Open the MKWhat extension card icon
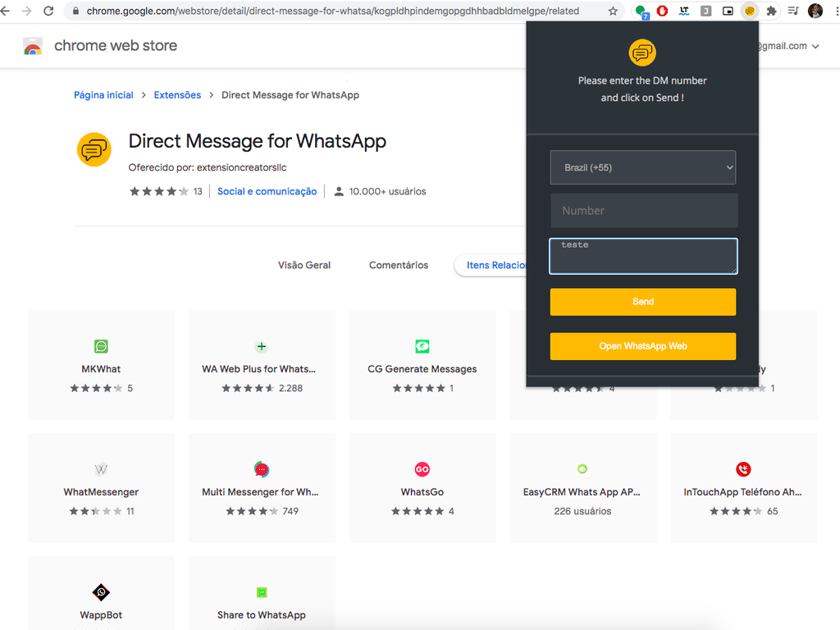The height and width of the screenshot is (630, 840). pos(101,347)
